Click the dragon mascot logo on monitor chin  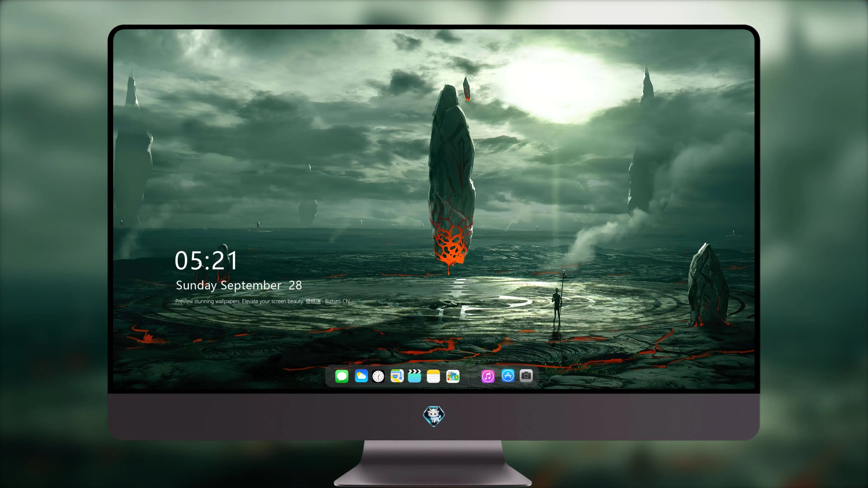(x=434, y=416)
